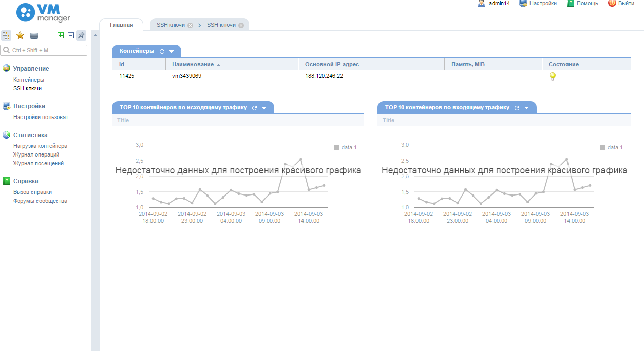The width and height of the screenshot is (644, 351).
Task: Close the second SSH ключи tab
Action: coord(241,25)
